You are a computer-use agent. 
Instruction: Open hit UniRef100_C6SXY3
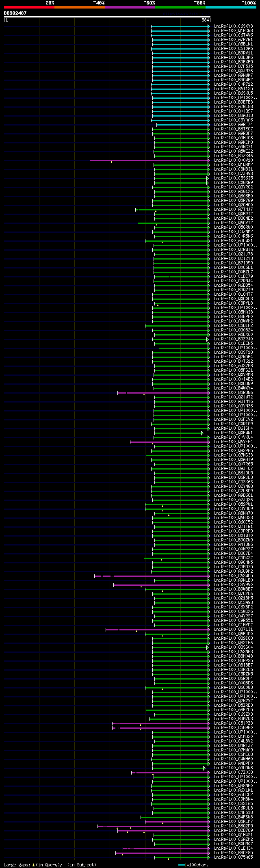click(233, 26)
